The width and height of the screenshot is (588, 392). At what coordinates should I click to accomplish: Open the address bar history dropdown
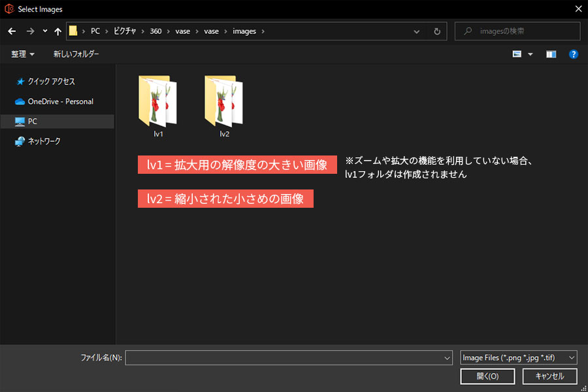point(417,31)
